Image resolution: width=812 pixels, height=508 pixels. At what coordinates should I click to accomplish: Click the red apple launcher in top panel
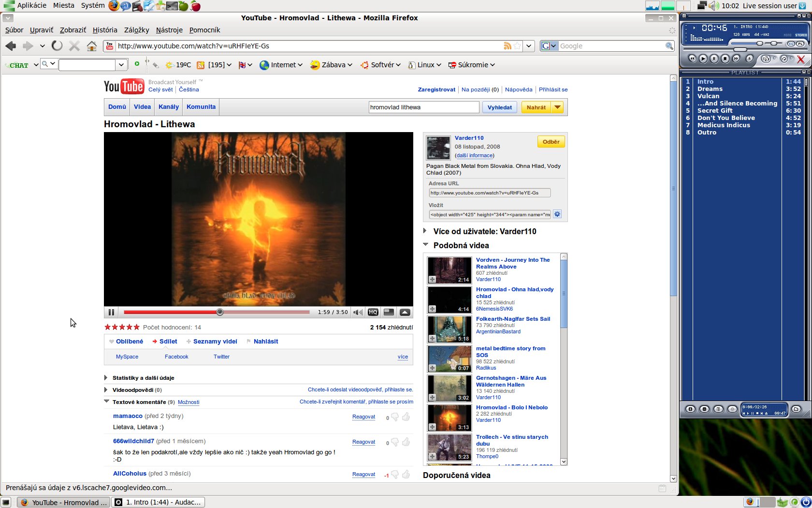point(195,6)
